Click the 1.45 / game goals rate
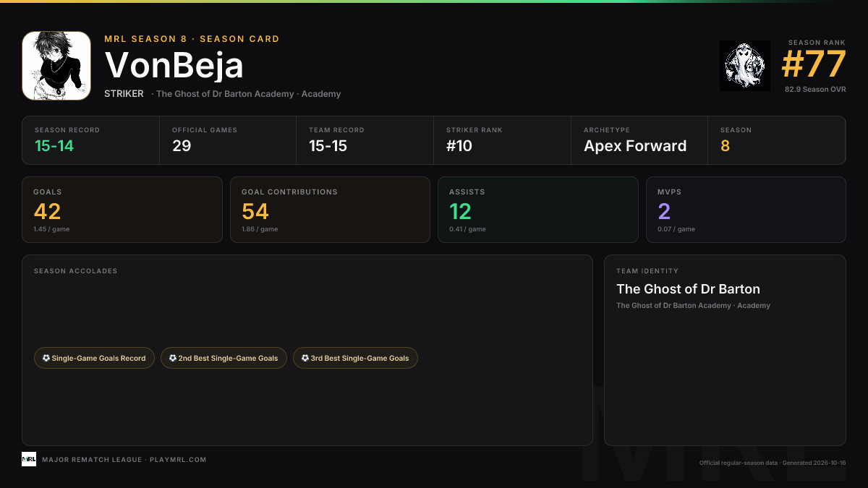The width and height of the screenshot is (868, 488). [x=51, y=229]
